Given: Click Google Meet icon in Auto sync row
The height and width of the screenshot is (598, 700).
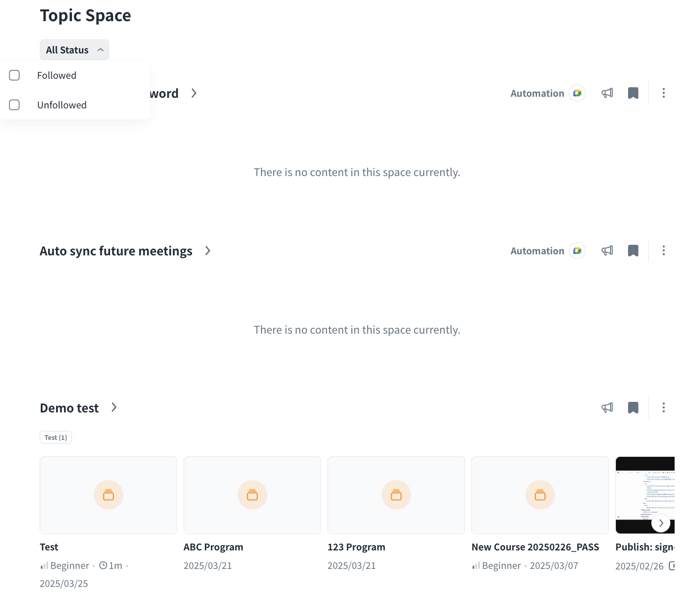Looking at the screenshot, I should point(577,251).
